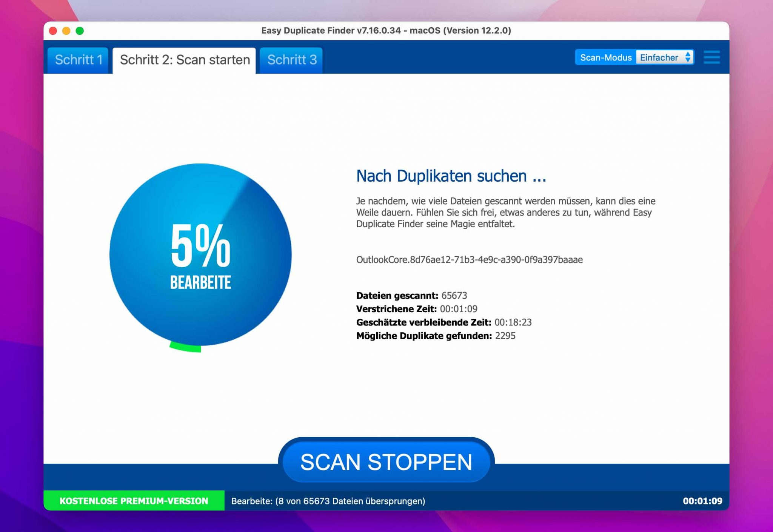Click the OutlookCore file name text
Viewport: 773px width, 532px height.
click(x=470, y=260)
